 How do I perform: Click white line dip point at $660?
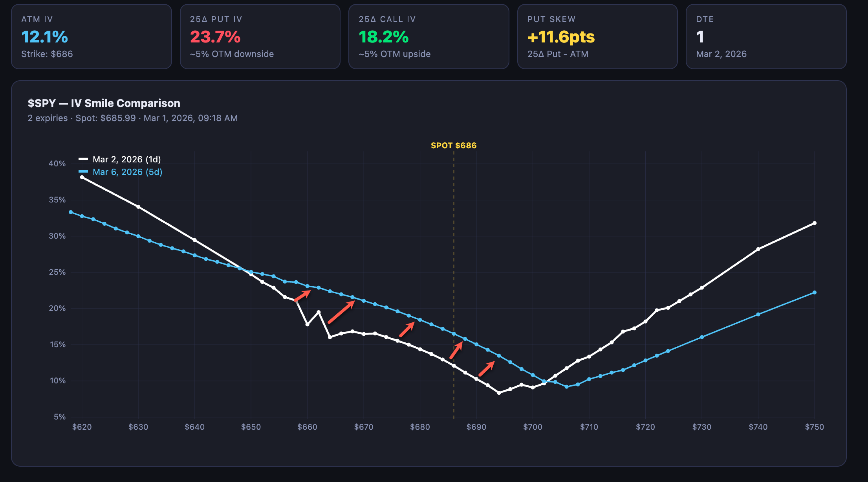[x=307, y=324]
